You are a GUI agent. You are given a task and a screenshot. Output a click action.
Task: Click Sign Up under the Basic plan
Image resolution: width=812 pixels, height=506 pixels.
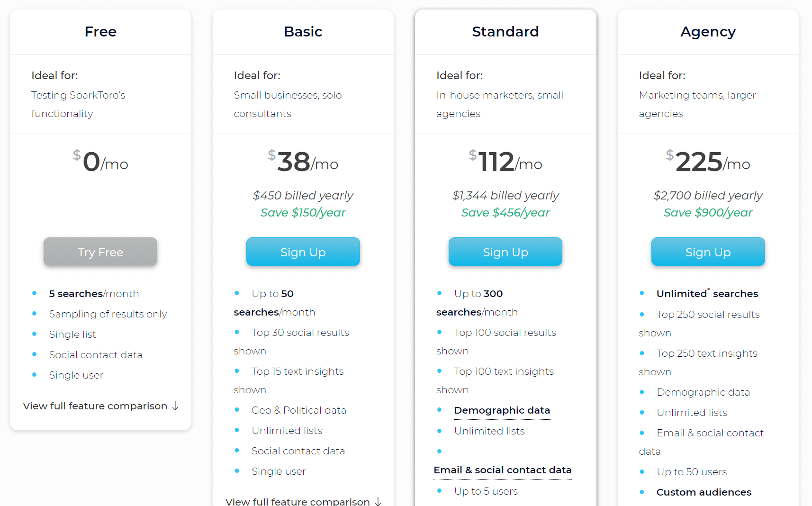303,252
